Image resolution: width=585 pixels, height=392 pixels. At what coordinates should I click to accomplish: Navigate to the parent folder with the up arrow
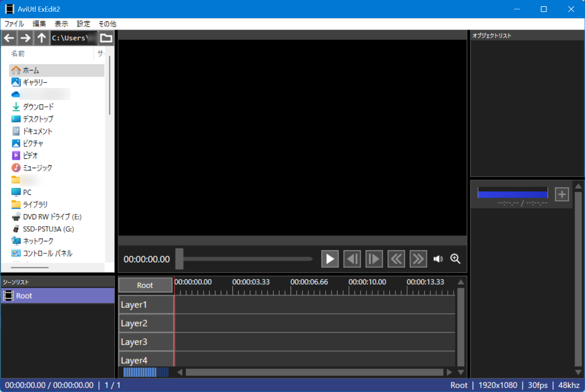point(41,38)
